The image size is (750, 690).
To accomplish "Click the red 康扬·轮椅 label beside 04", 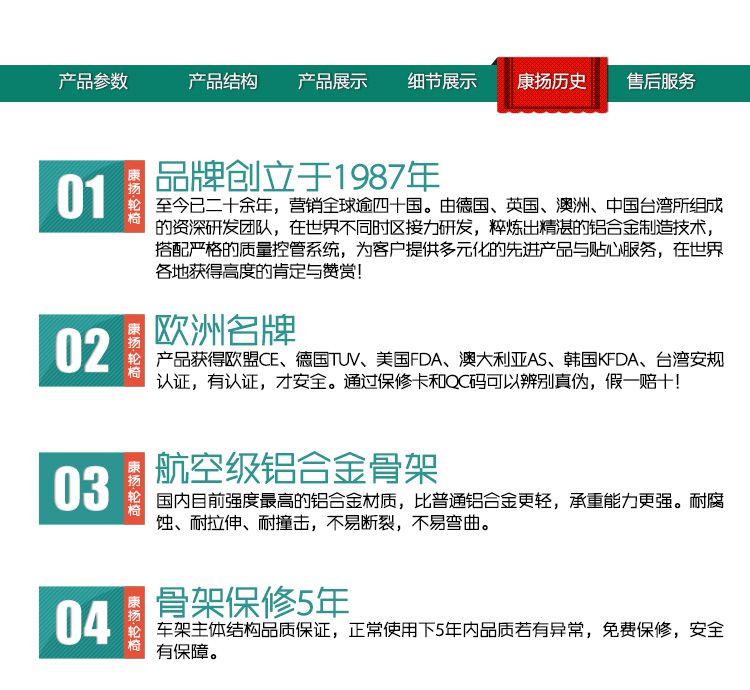I will [134, 623].
